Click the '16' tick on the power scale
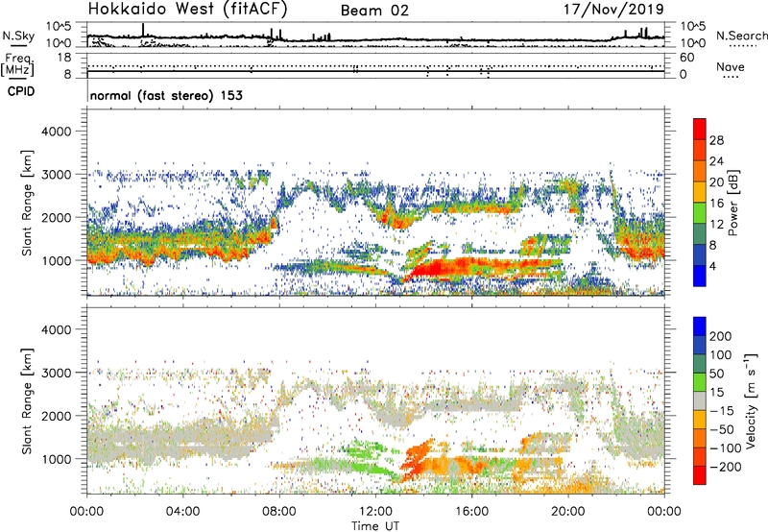Screen dimensions: 768x532 [x=716, y=204]
